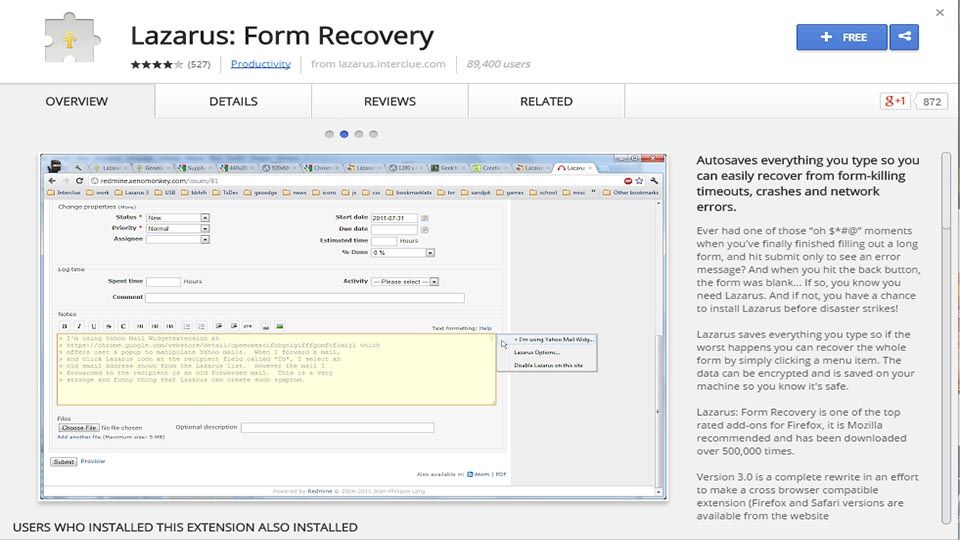Image resolution: width=960 pixels, height=540 pixels.
Task: Switch to the RELATED tab
Action: coord(547,101)
